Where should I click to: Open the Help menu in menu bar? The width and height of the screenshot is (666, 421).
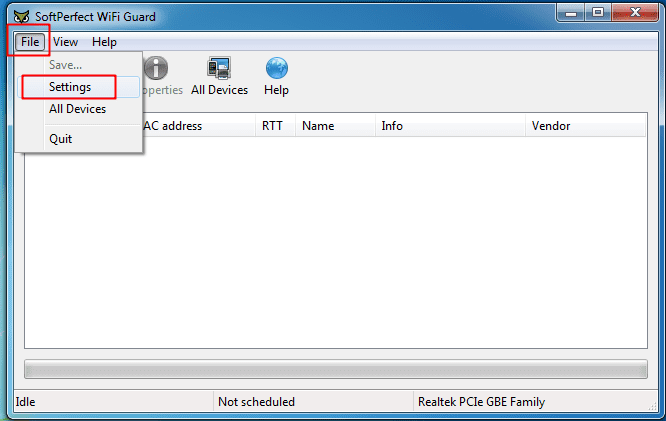[104, 42]
